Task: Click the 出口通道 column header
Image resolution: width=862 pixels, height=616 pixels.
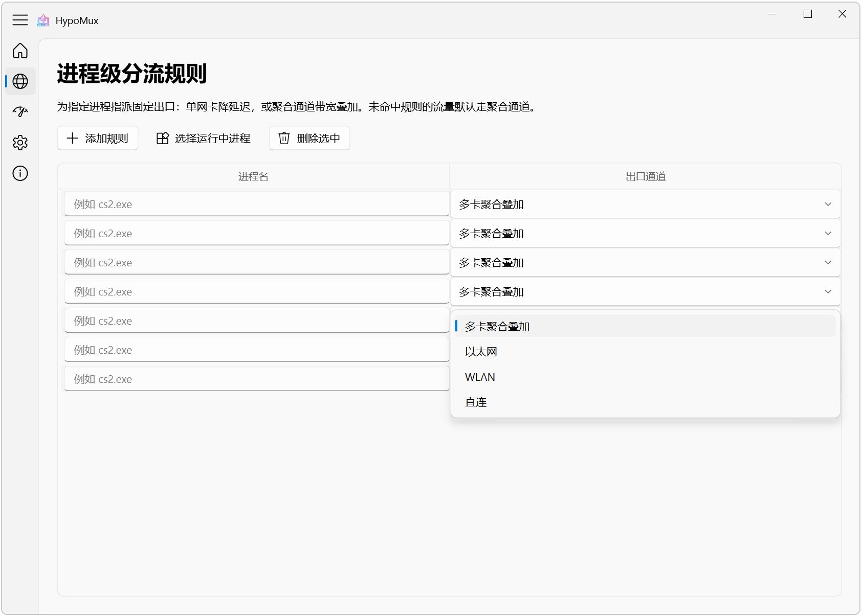Action: (x=646, y=177)
